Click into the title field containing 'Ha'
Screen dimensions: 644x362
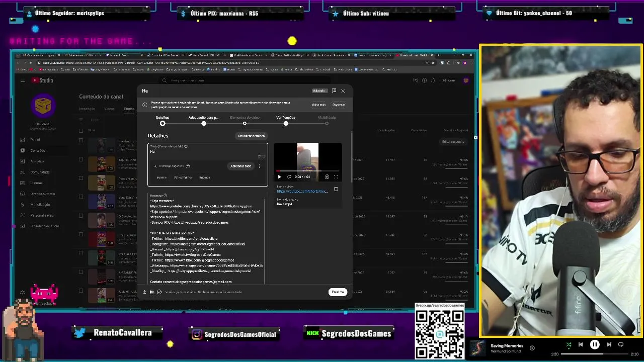click(207, 152)
